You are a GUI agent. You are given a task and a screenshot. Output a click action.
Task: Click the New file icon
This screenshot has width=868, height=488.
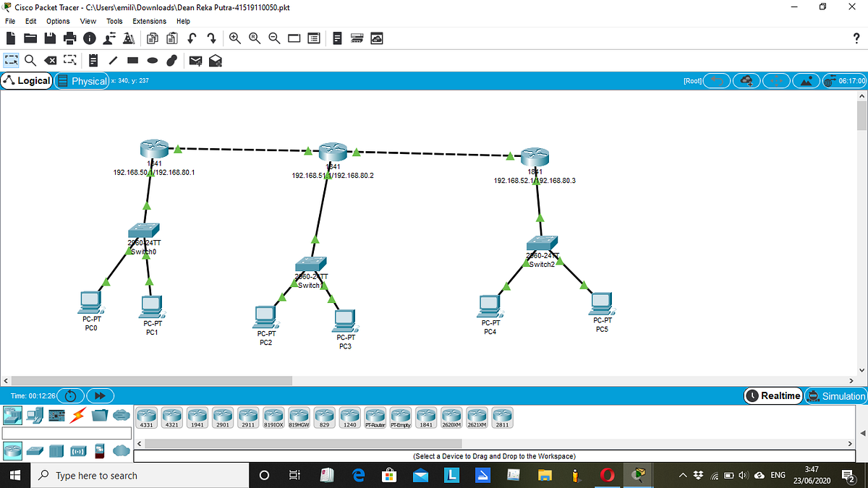pyautogui.click(x=11, y=38)
